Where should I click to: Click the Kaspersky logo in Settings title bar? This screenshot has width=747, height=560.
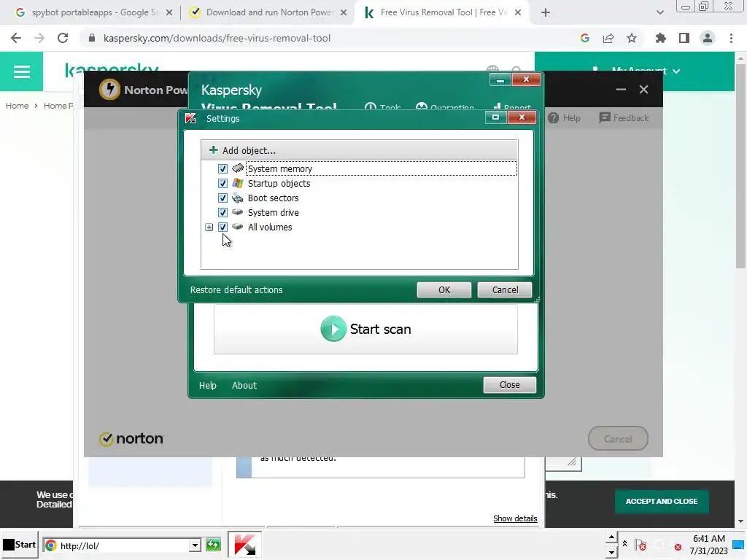[x=190, y=118]
